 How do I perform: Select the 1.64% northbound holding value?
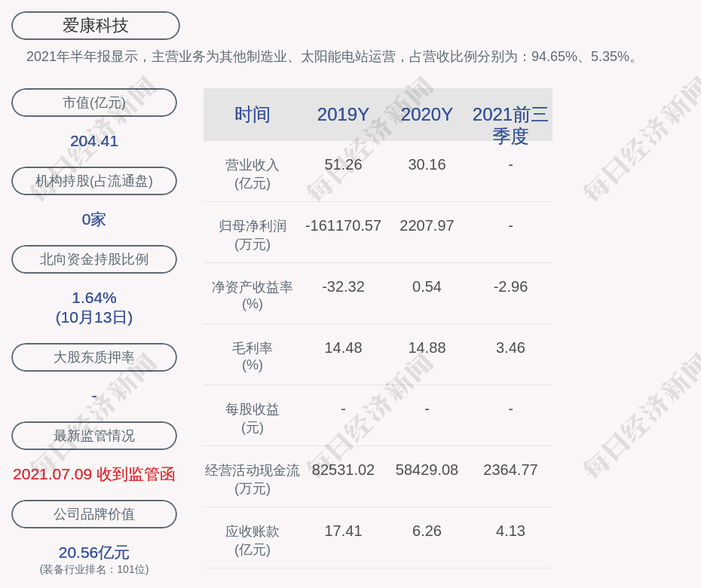click(94, 298)
